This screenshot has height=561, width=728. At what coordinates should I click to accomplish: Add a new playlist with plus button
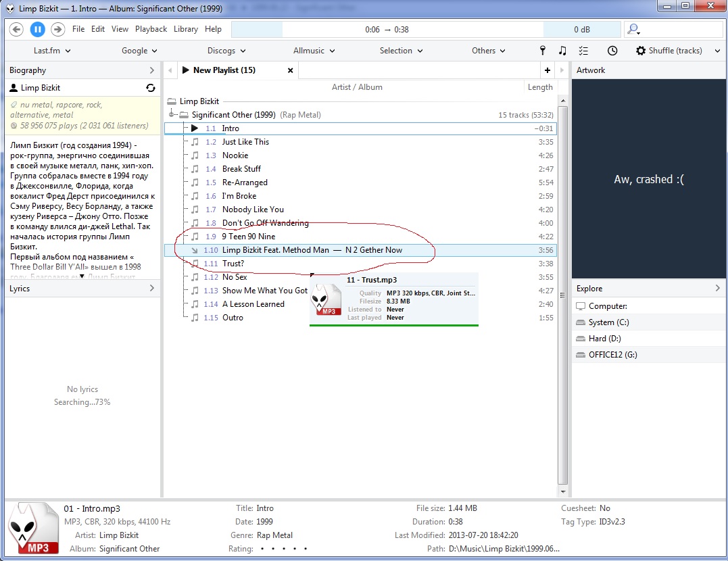pos(547,70)
